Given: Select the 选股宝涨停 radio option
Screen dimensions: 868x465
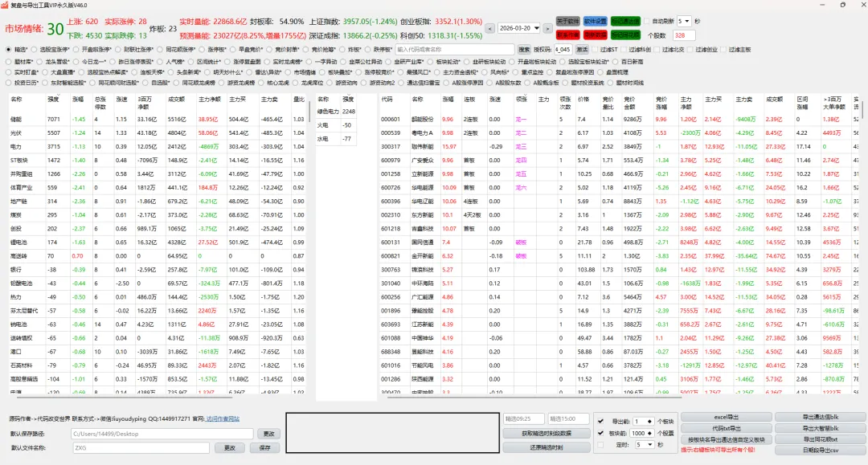Looking at the screenshot, I should click(34, 50).
